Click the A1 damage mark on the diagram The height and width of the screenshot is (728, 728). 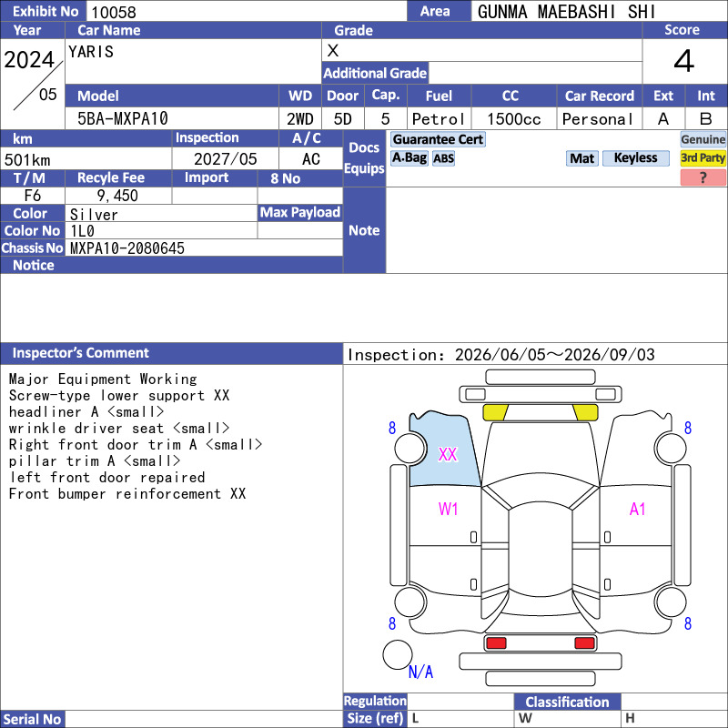point(637,509)
